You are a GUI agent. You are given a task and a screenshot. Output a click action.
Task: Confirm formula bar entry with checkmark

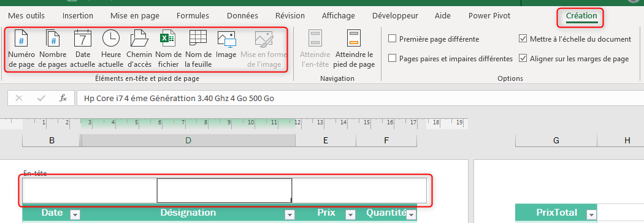pos(41,99)
